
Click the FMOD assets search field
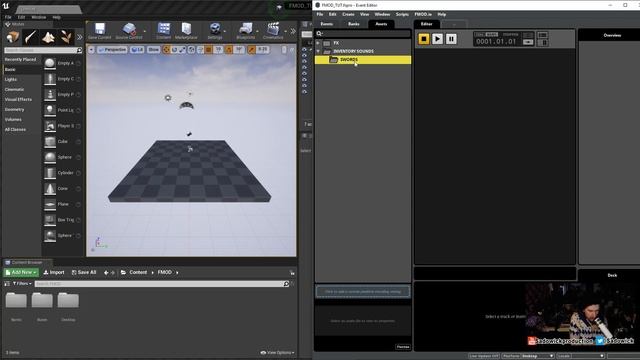(x=363, y=33)
